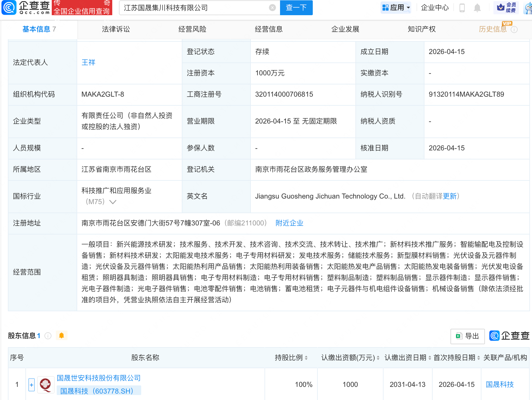
Task: Switch to the 法律诉讼 tab
Action: click(x=116, y=29)
